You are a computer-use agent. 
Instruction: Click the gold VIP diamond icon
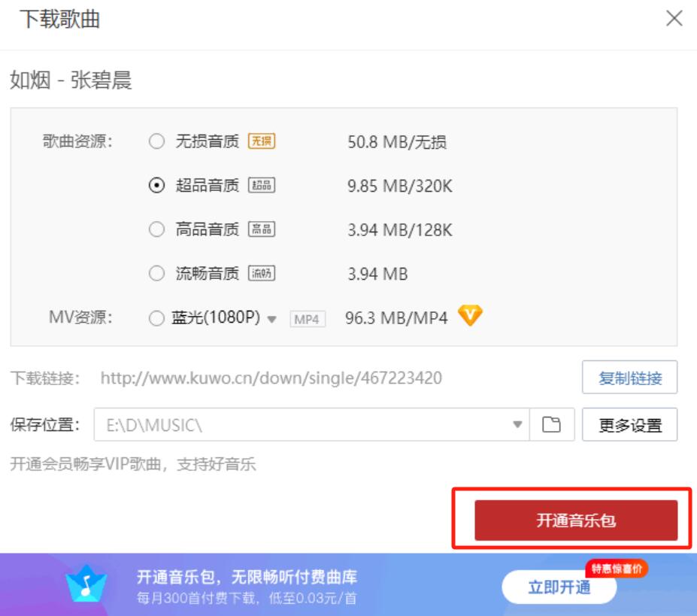click(470, 315)
